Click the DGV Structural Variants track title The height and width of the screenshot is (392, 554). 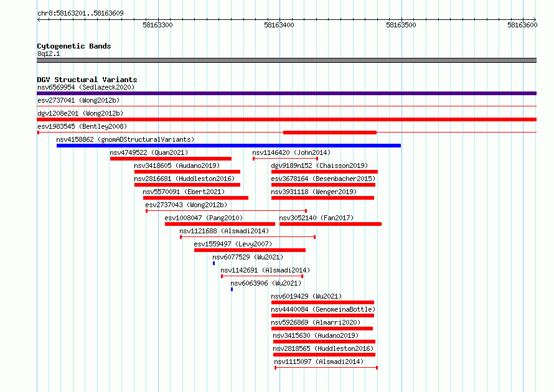pos(87,80)
